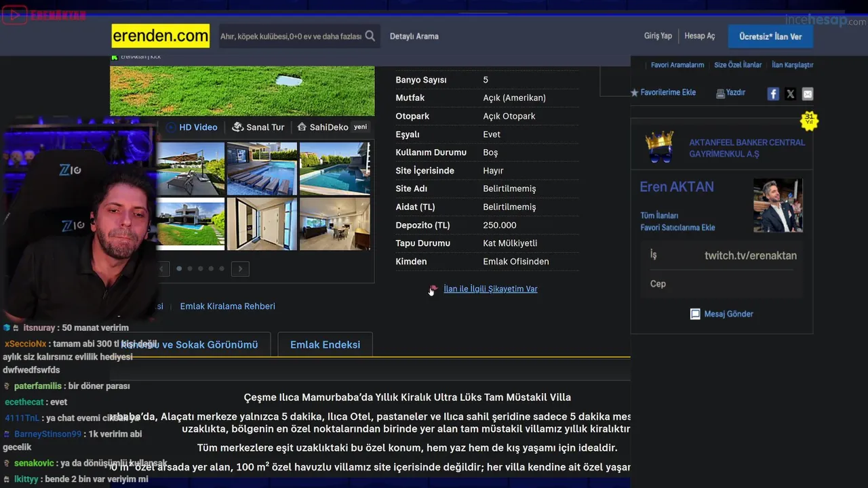Viewport: 868px width, 488px height.
Task: Click the SahiDeko house icon
Action: [302, 127]
